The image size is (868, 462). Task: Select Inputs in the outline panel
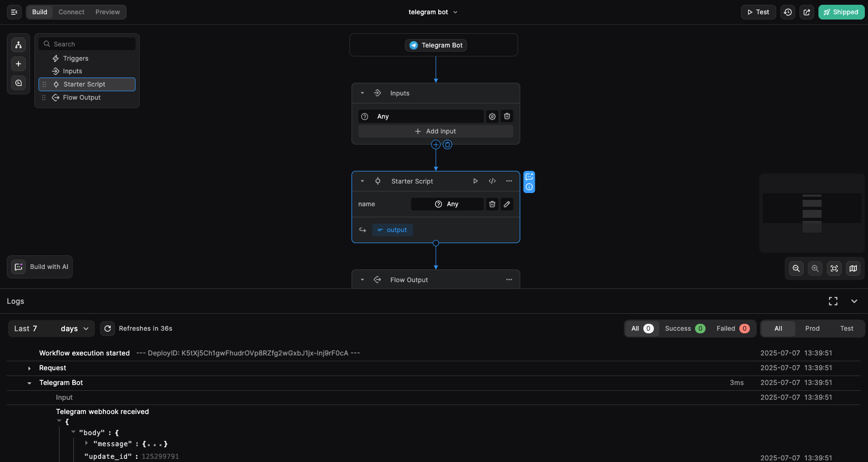[87, 71]
